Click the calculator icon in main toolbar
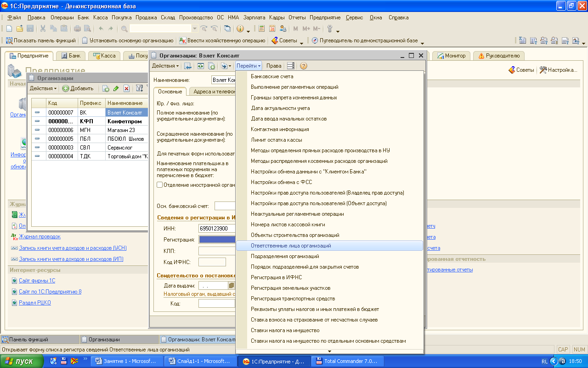Image resolution: width=588 pixels, height=368 pixels. click(x=262, y=29)
